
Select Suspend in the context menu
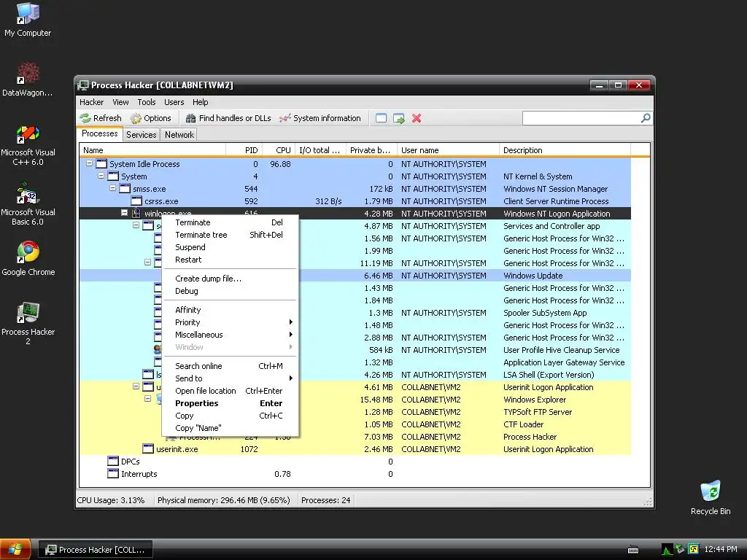point(230,247)
